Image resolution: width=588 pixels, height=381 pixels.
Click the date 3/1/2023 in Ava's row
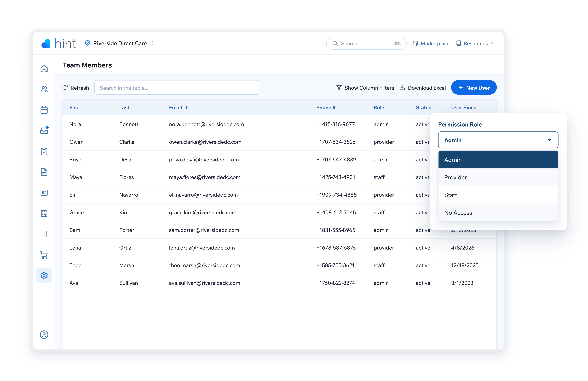click(462, 283)
